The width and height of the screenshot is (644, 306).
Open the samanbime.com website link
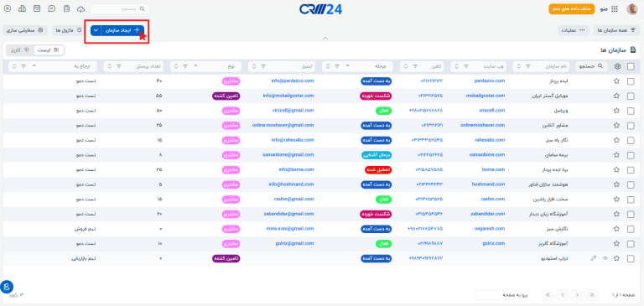point(487,155)
